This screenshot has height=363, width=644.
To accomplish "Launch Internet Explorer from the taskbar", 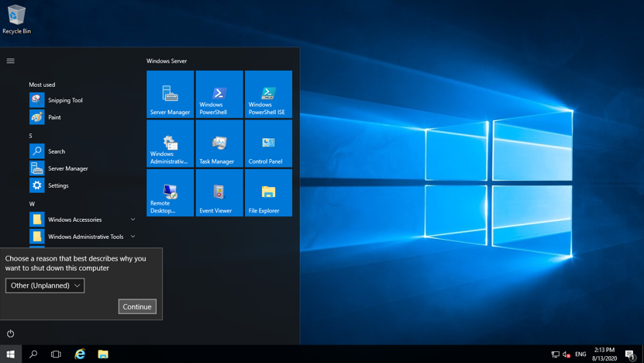I will click(80, 354).
